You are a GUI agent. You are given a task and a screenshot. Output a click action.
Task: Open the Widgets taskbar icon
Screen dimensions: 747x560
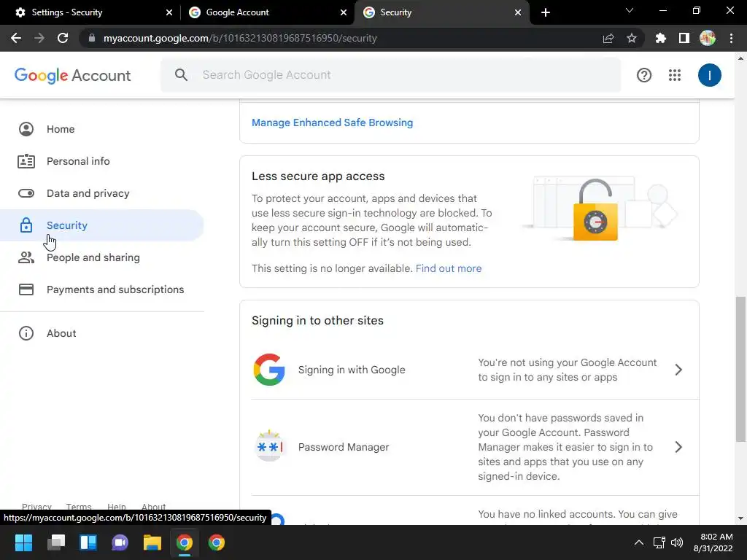88,542
